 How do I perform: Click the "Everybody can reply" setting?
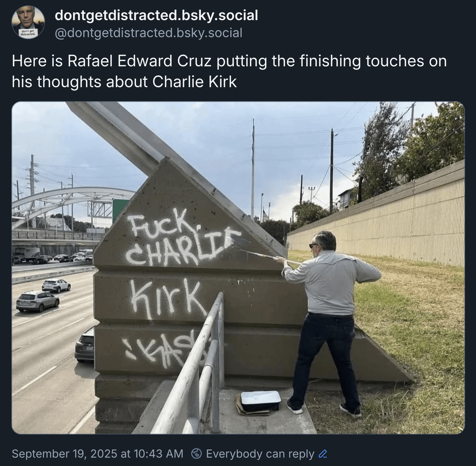pos(260,454)
